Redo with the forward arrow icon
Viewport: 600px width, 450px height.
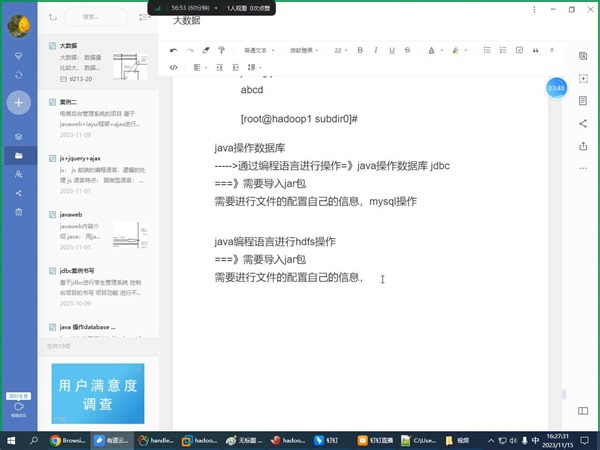point(190,50)
